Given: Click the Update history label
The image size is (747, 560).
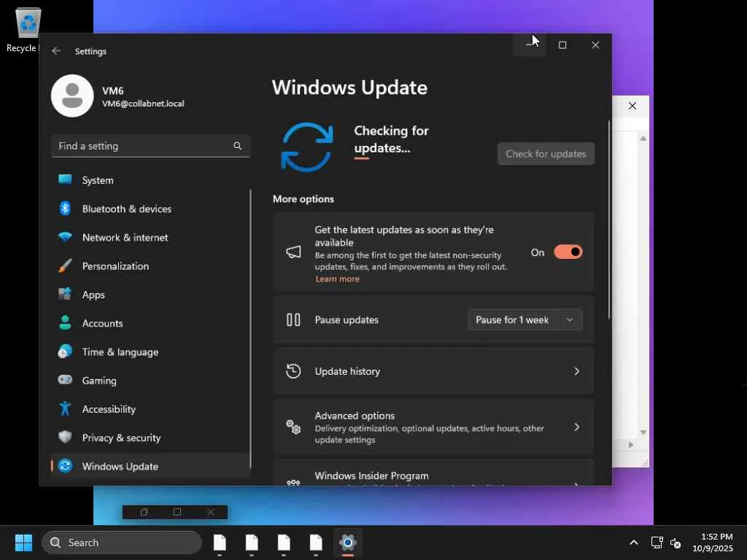Looking at the screenshot, I should coord(347,371).
